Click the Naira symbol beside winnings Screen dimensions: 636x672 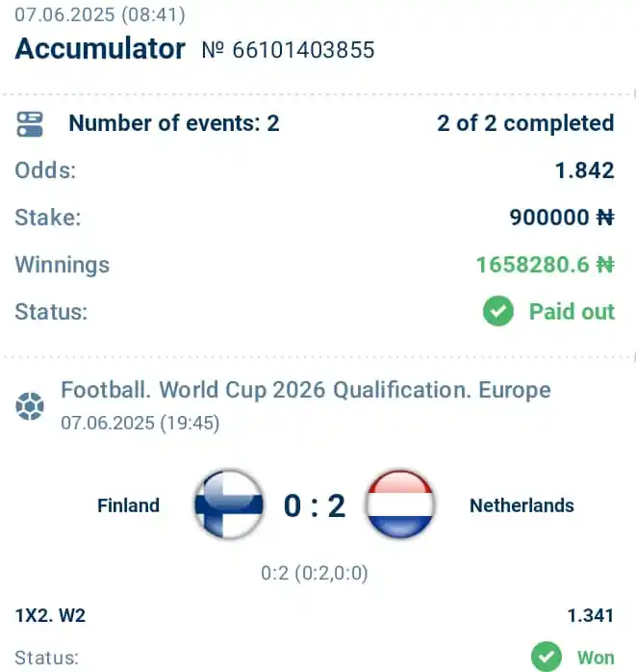click(605, 265)
